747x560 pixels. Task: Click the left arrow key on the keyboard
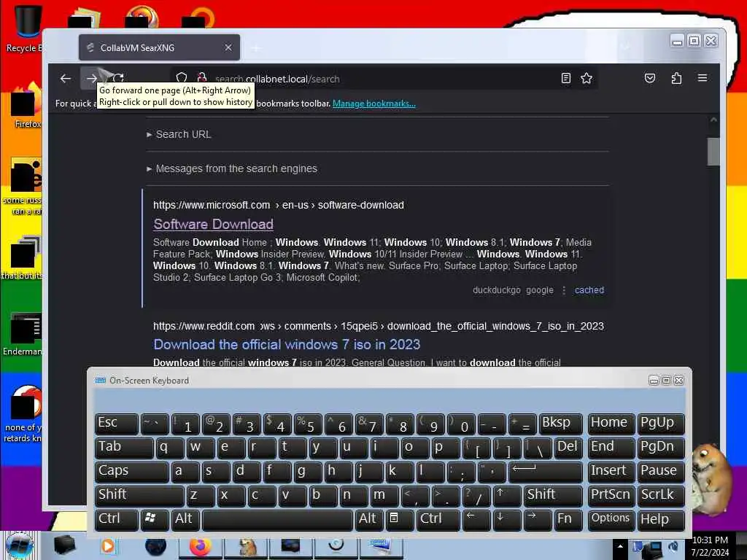tap(476, 519)
